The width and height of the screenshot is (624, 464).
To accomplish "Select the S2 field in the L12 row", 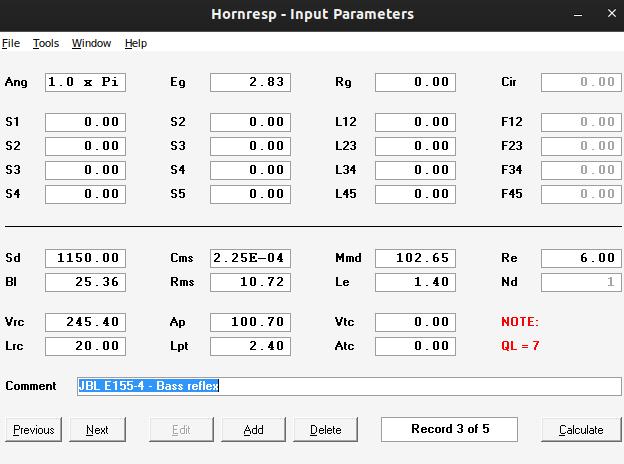I will click(x=251, y=122).
